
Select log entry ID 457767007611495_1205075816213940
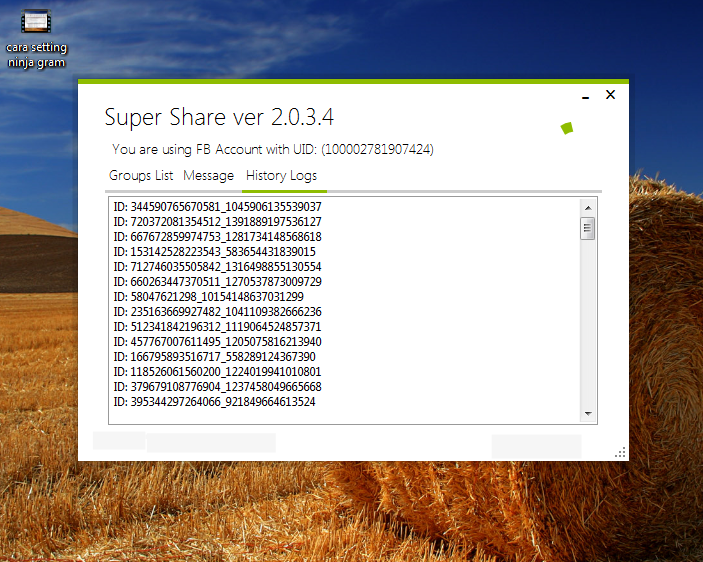point(217,342)
